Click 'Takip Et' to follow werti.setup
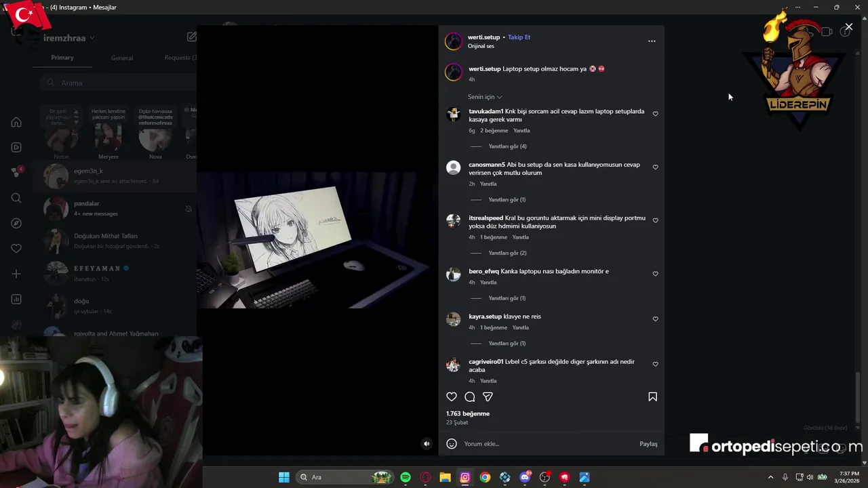 click(x=519, y=37)
